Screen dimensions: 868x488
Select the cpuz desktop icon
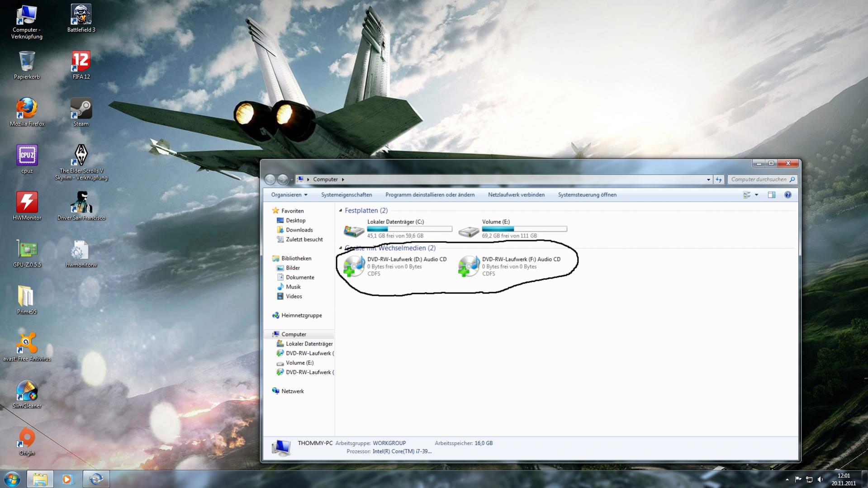(x=27, y=160)
